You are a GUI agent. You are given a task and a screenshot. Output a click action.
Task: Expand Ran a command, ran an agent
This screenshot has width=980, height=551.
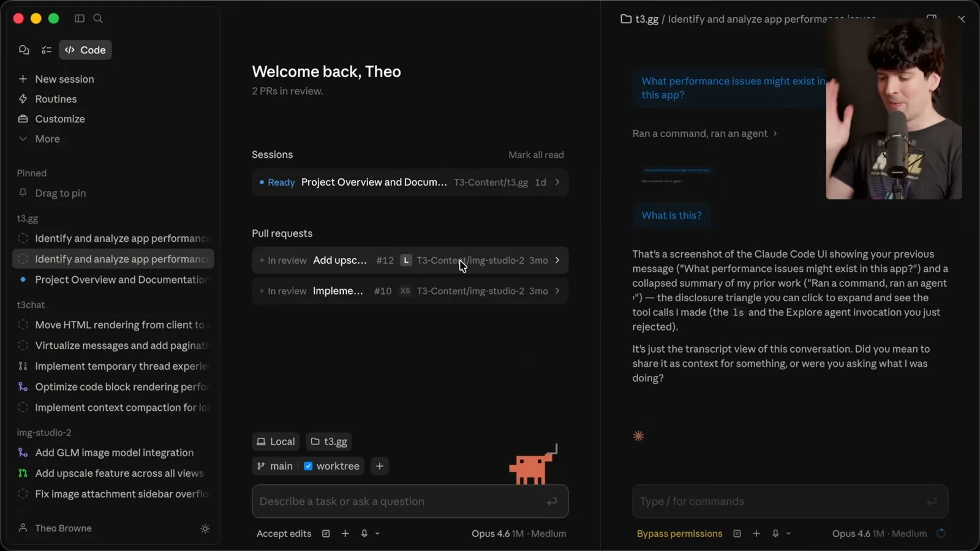pos(704,133)
